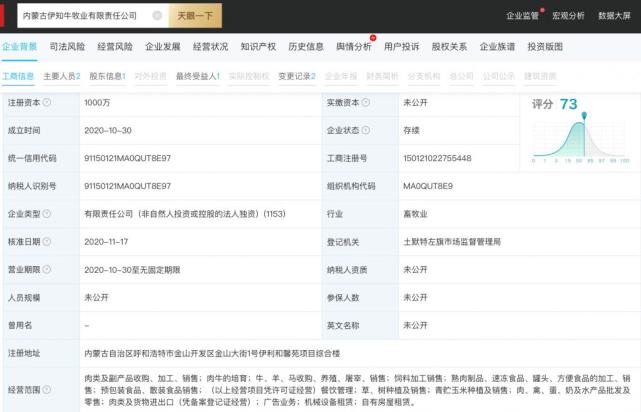Click the organization code MA0QUT8E9
Screen dimensions: 641x412
[x=428, y=186]
